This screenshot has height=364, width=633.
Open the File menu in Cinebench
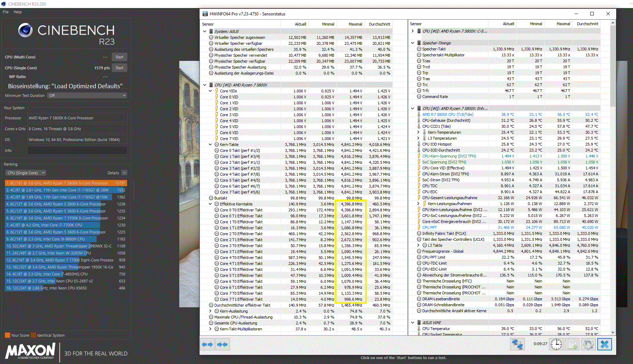(6, 12)
